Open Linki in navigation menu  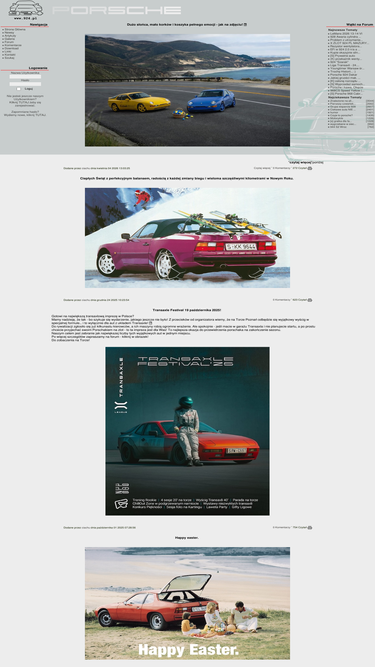tap(8, 51)
